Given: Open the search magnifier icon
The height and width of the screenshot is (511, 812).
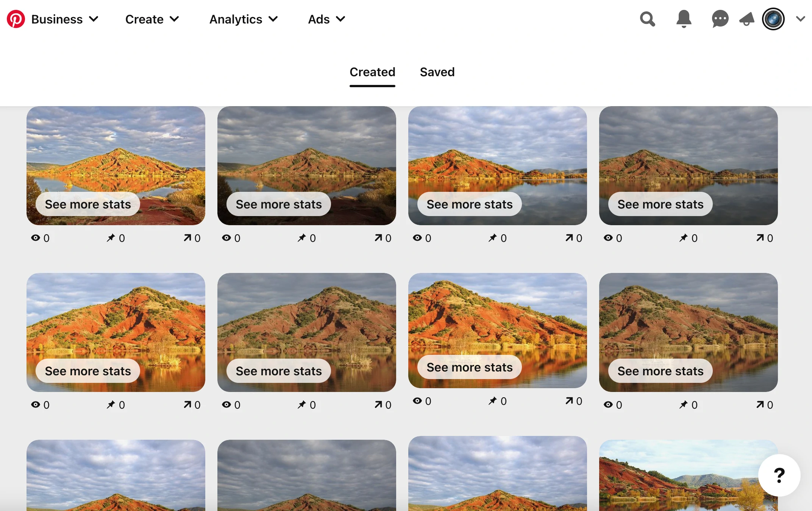Looking at the screenshot, I should click(647, 19).
